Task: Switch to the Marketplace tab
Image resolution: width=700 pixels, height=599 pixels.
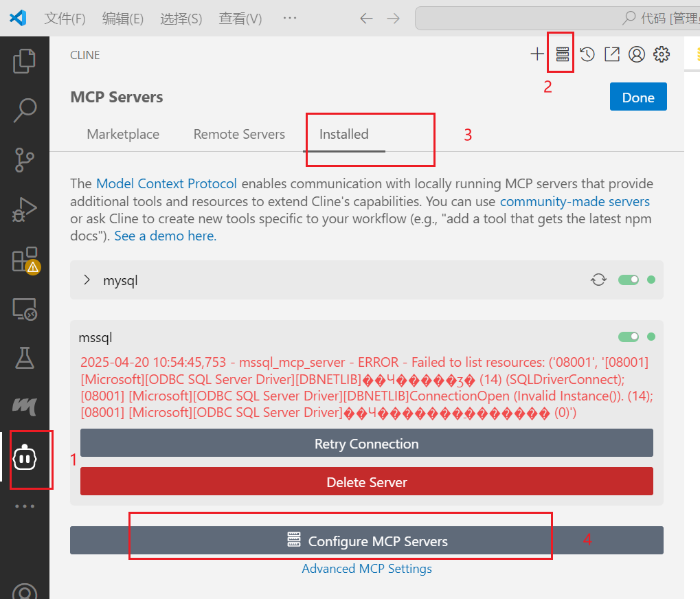Action: click(x=123, y=134)
